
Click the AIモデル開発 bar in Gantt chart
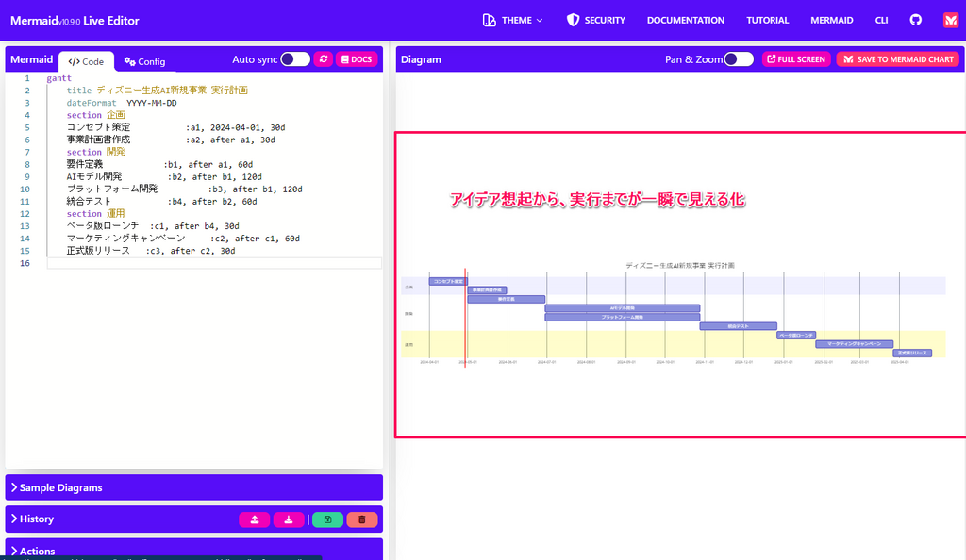coord(623,308)
